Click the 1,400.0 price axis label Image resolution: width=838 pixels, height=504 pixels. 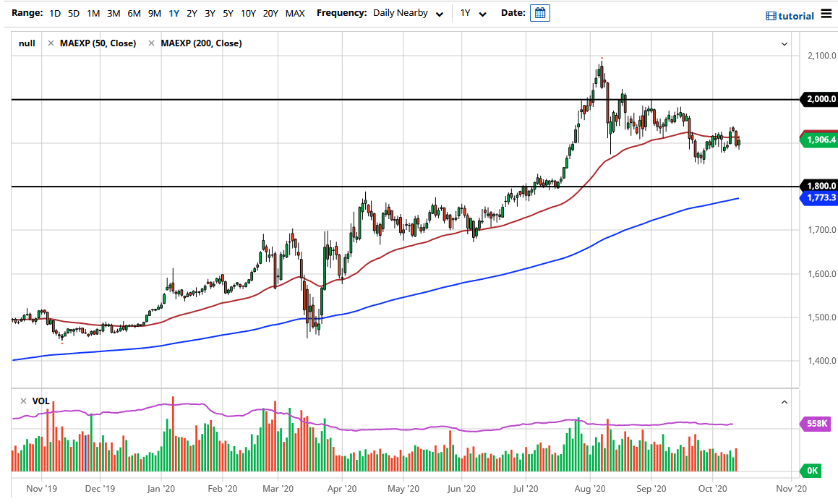[821, 361]
